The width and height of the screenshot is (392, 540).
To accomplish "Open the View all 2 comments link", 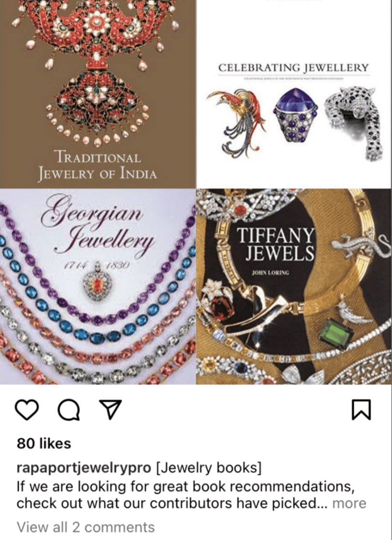I will point(86,527).
